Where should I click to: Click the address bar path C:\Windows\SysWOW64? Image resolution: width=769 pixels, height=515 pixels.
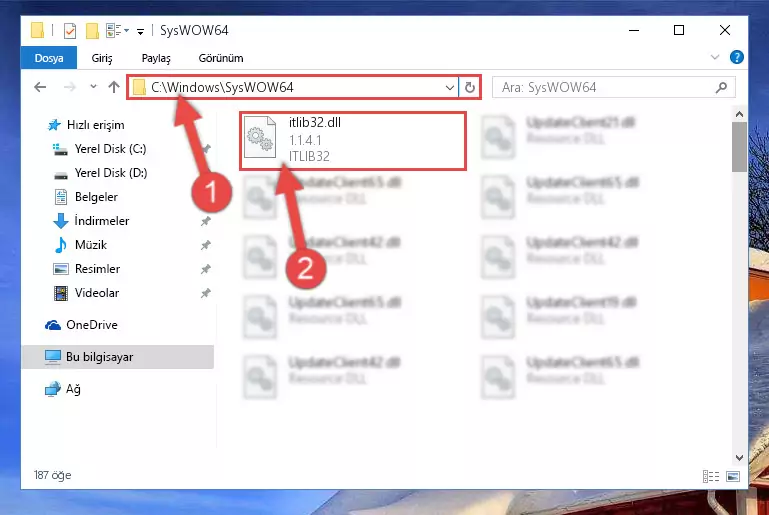coord(222,87)
